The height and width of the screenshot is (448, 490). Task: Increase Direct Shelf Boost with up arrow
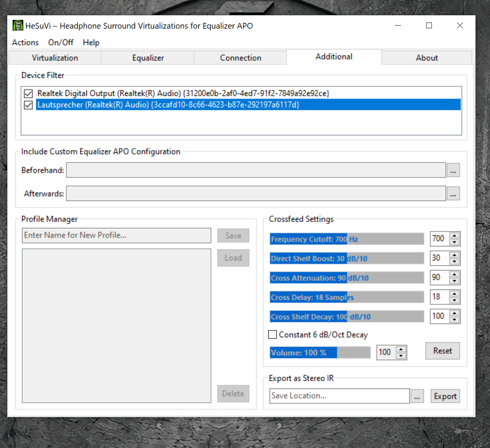click(454, 255)
